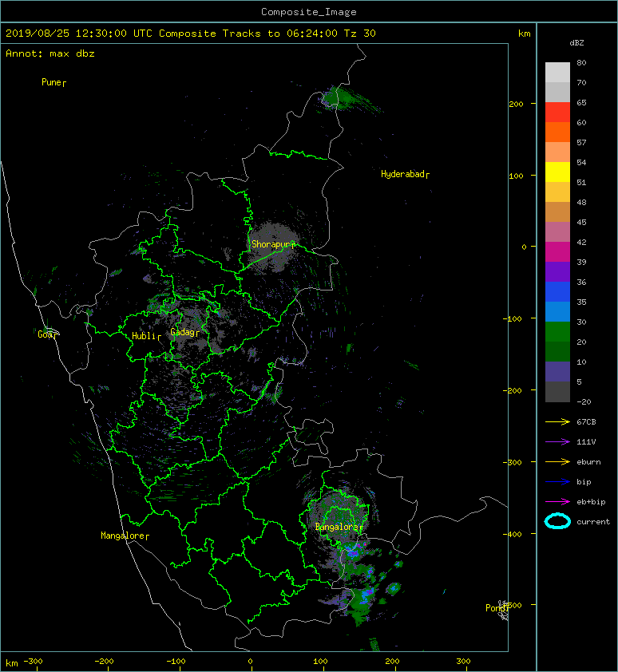Click the red 65 dBZ swatch
Image resolution: width=618 pixels, height=672 pixels.
[x=557, y=112]
